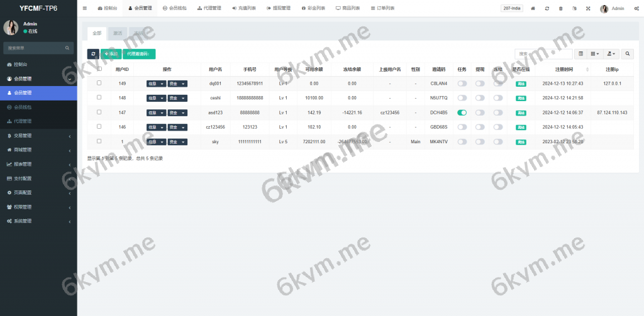The height and width of the screenshot is (316, 644).
Task: Expand 系统管理 sidebar menu
Action: click(x=38, y=221)
